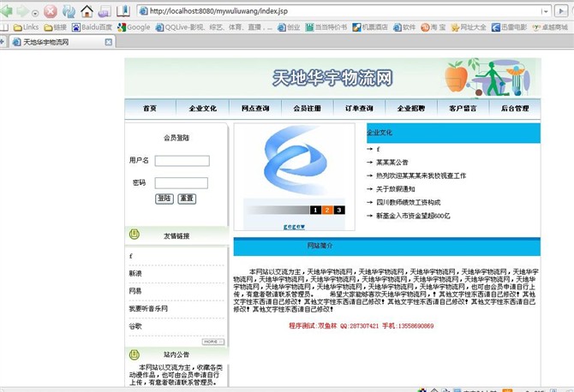Click the blue swirl slideshow image
The height and width of the screenshot is (392, 574).
295,160
